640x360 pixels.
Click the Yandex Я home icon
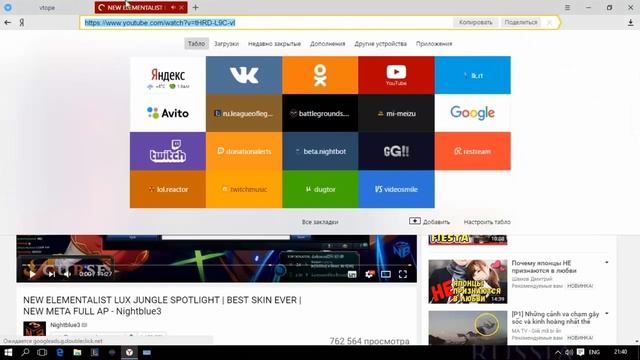point(22,23)
